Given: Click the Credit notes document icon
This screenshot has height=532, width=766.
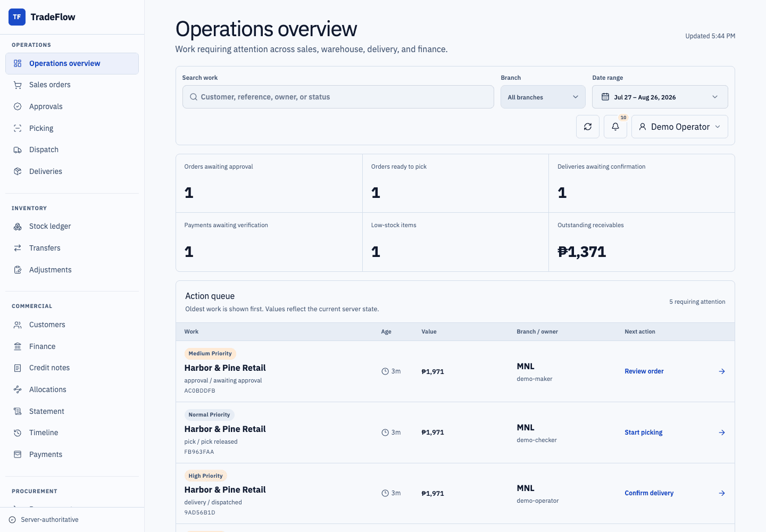Looking at the screenshot, I should [x=18, y=368].
